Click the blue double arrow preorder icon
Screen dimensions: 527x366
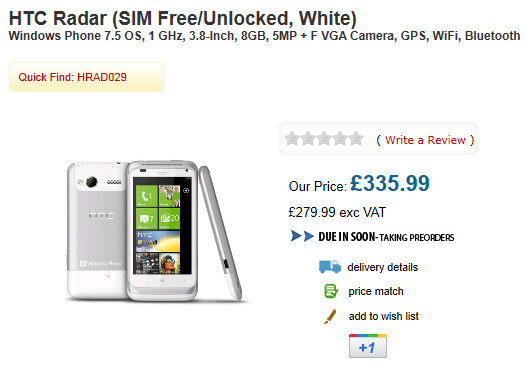point(302,236)
